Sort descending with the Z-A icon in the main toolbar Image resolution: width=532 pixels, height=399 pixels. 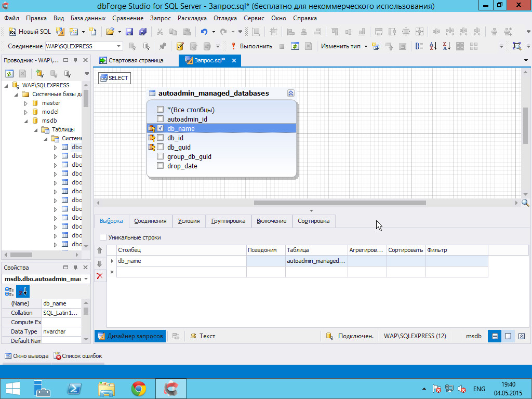tap(446, 46)
